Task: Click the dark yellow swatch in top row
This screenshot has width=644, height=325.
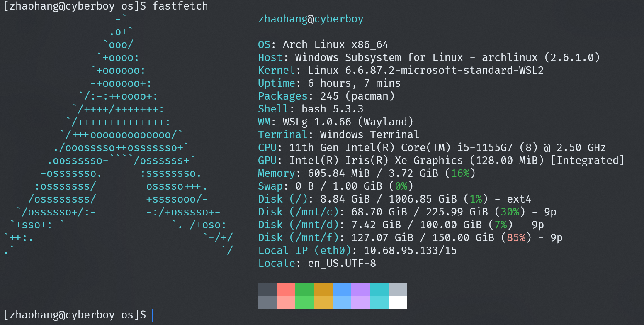Action: [323, 290]
